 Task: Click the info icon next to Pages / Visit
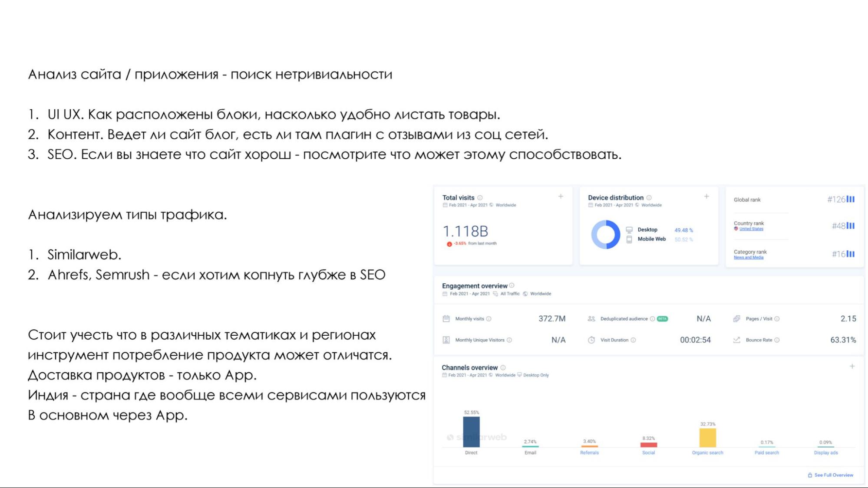777,319
